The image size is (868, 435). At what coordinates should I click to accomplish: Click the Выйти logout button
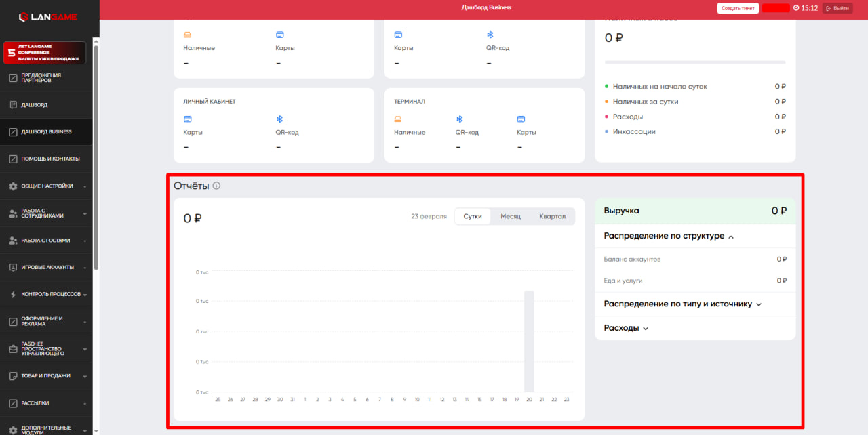click(x=837, y=8)
